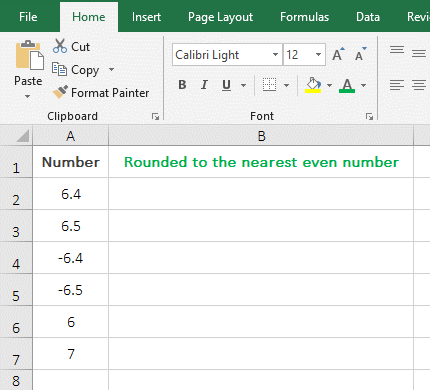Select row 1 header
Image resolution: width=430 pixels, height=390 pixels.
pos(16,162)
